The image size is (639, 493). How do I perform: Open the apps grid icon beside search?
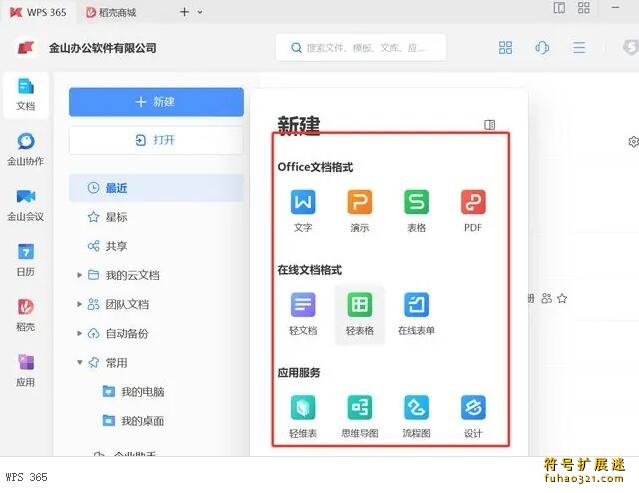pyautogui.click(x=505, y=48)
